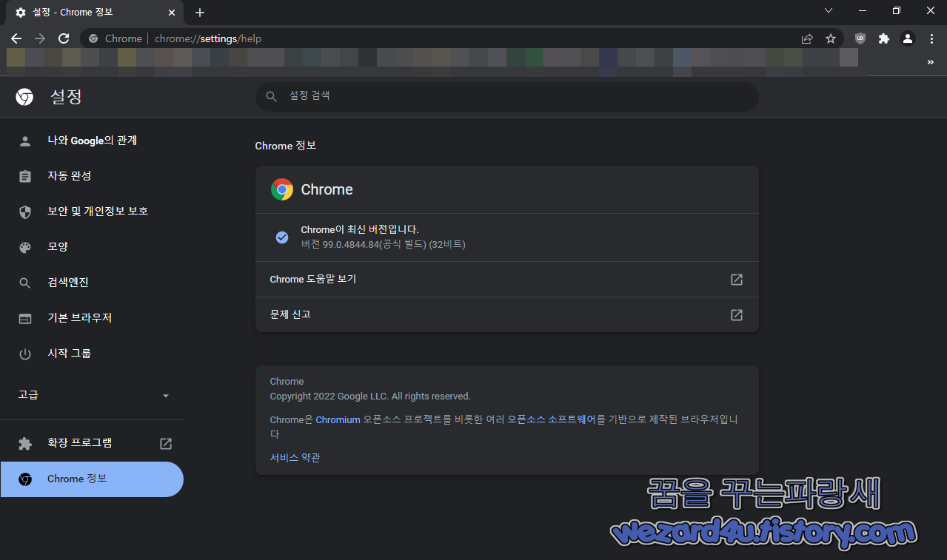Close the 설정 - Chrome 정보 tab
This screenshot has height=560, width=947.
tap(172, 13)
